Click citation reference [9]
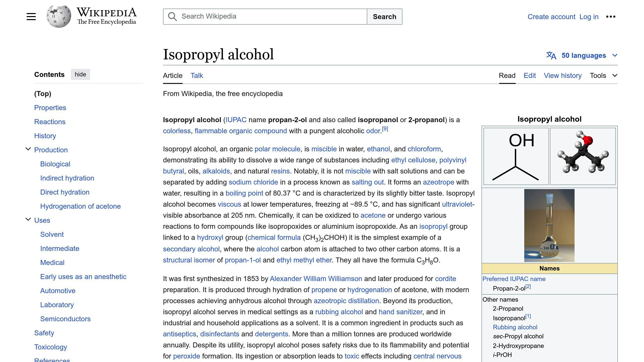The image size is (644, 362). (385, 129)
